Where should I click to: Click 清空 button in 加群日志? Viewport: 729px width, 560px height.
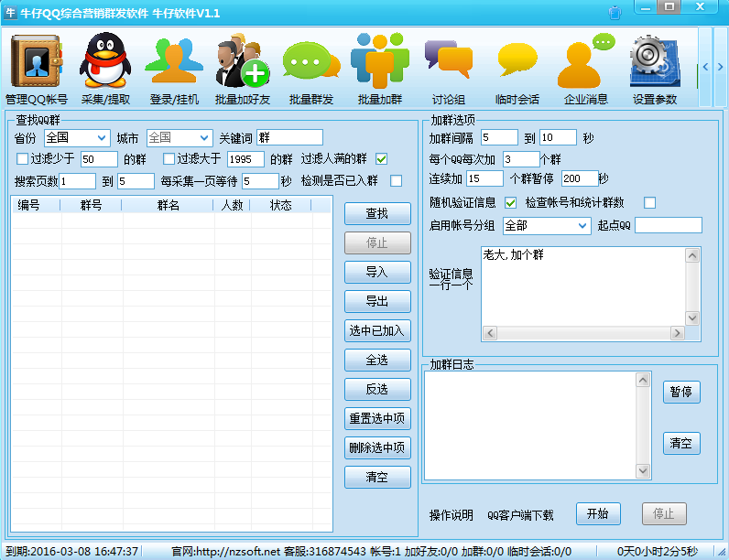click(681, 443)
